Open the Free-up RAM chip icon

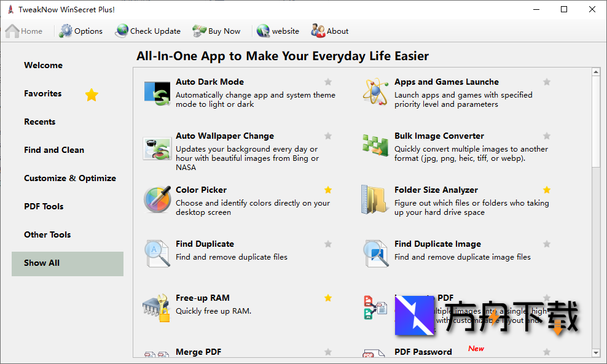(x=157, y=308)
